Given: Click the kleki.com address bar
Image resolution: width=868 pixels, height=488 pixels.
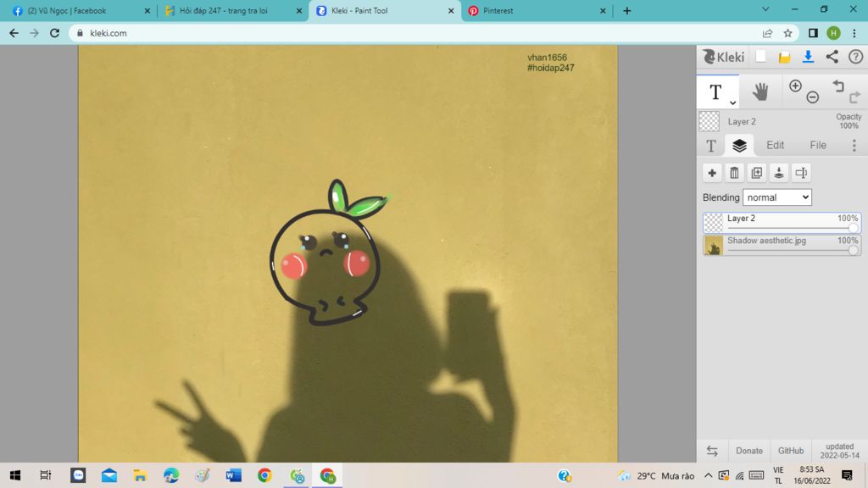Looking at the screenshot, I should tap(415, 33).
